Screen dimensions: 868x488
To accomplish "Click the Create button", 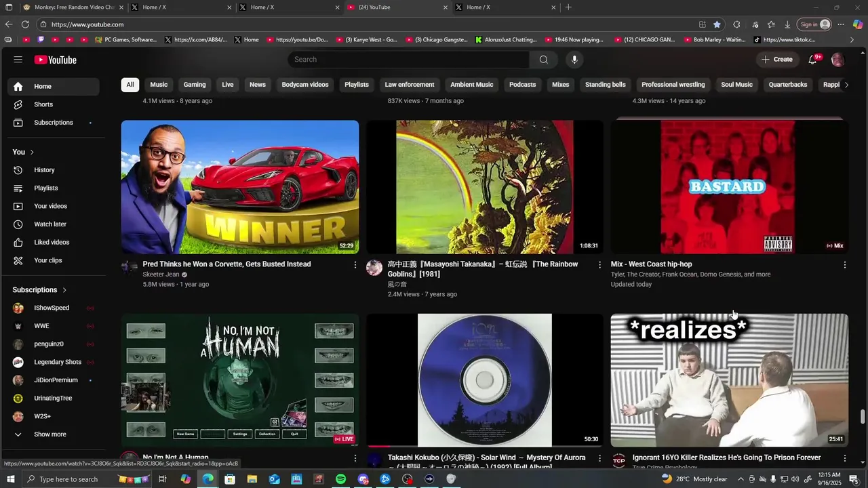I will pos(777,60).
